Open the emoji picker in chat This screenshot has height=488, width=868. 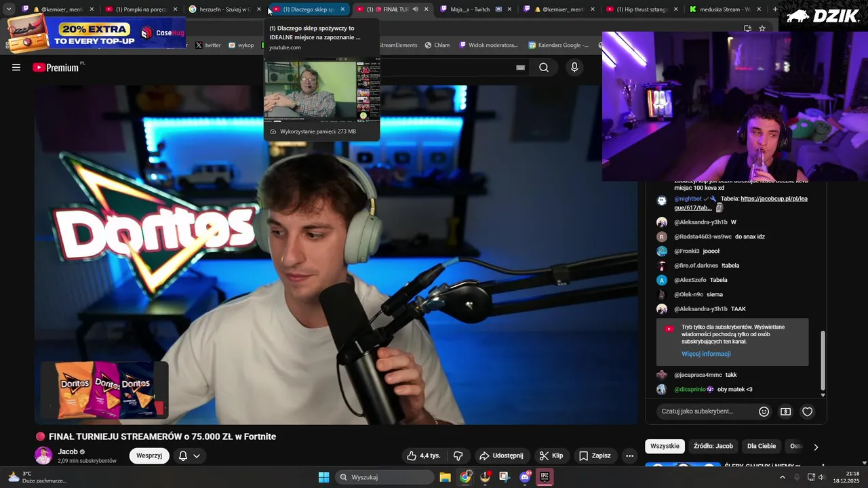(764, 411)
